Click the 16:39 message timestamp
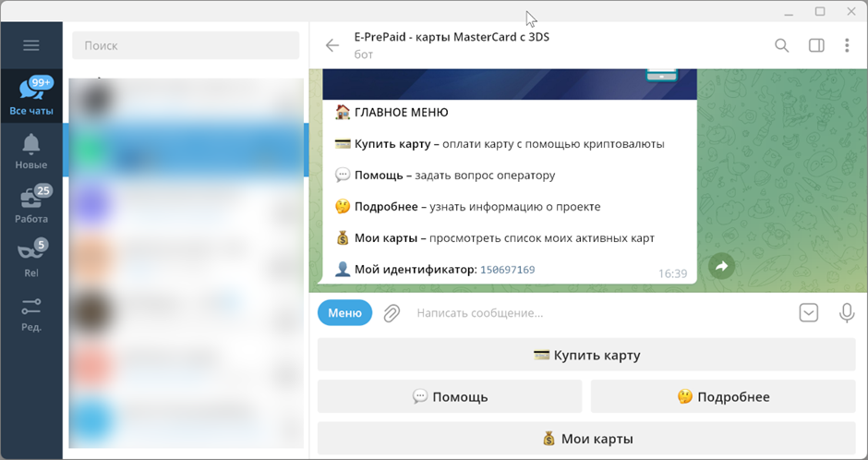 (672, 273)
